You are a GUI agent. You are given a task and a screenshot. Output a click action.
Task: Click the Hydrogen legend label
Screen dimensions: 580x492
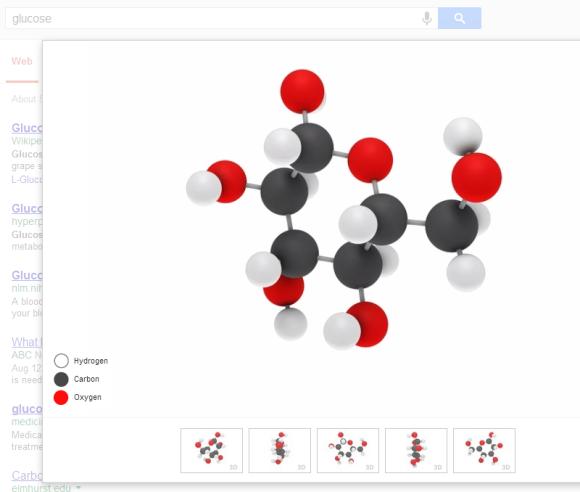(91, 361)
